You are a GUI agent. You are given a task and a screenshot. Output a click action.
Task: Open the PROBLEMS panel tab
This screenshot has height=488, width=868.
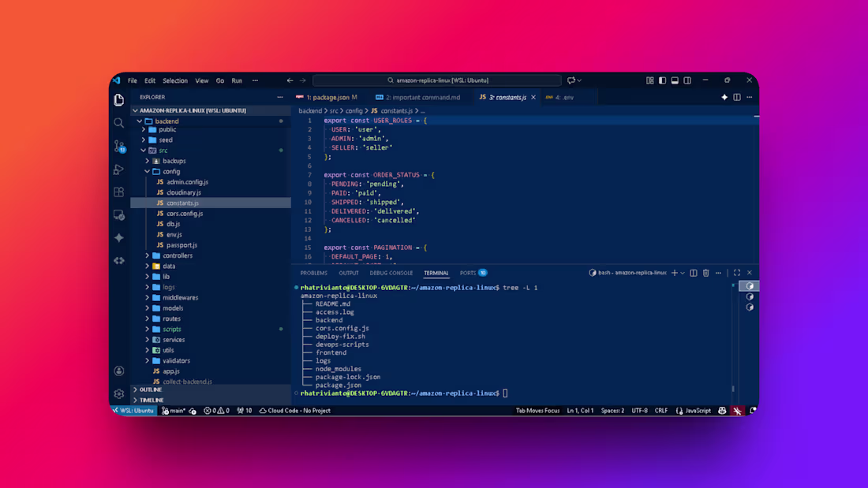(314, 273)
